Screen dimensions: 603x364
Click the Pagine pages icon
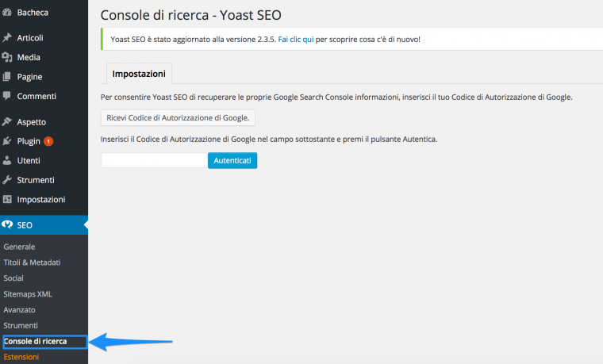(7, 76)
